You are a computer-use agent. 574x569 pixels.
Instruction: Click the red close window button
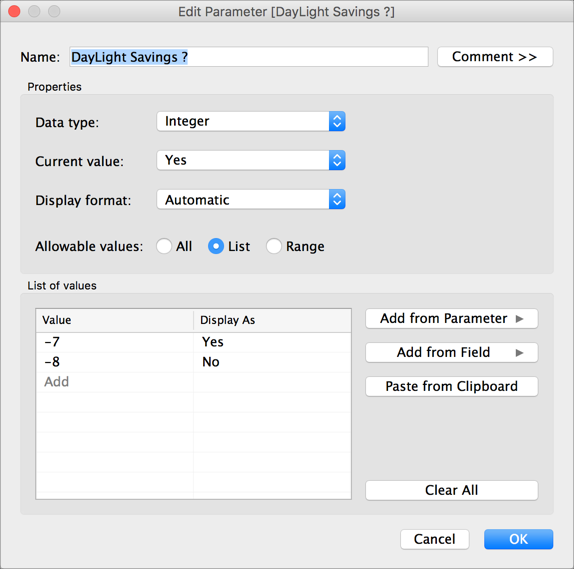point(14,11)
